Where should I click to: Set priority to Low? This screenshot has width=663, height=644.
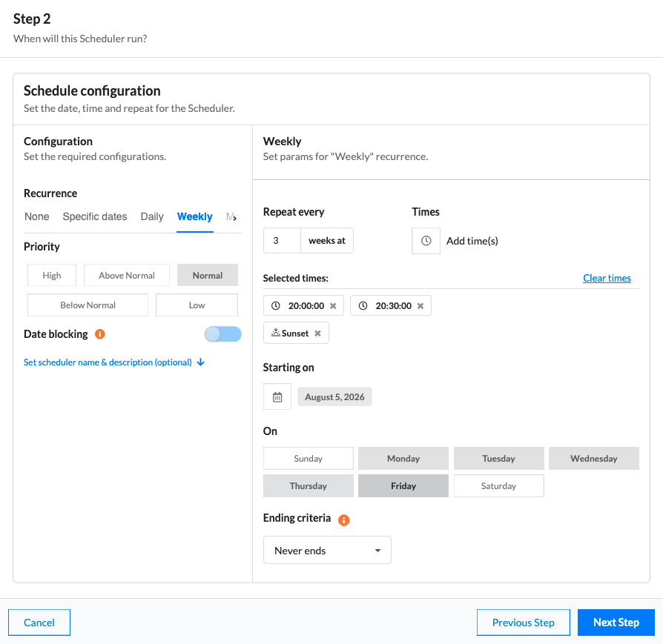197,305
